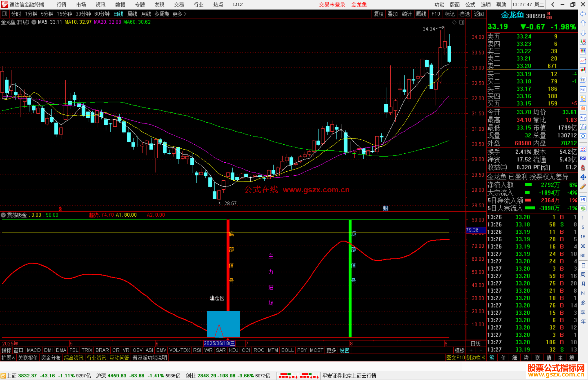Open the 公式 menu
The width and height of the screenshot is (588, 380).
coord(470,4)
